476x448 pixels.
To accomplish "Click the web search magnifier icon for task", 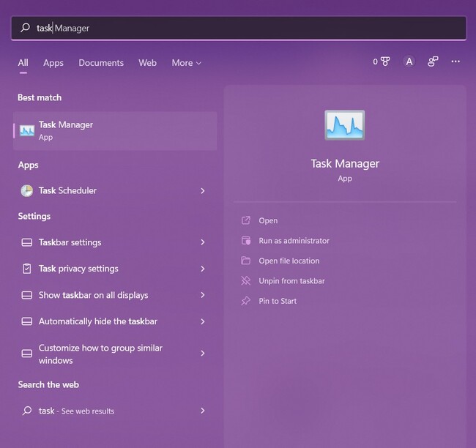I will pyautogui.click(x=26, y=411).
